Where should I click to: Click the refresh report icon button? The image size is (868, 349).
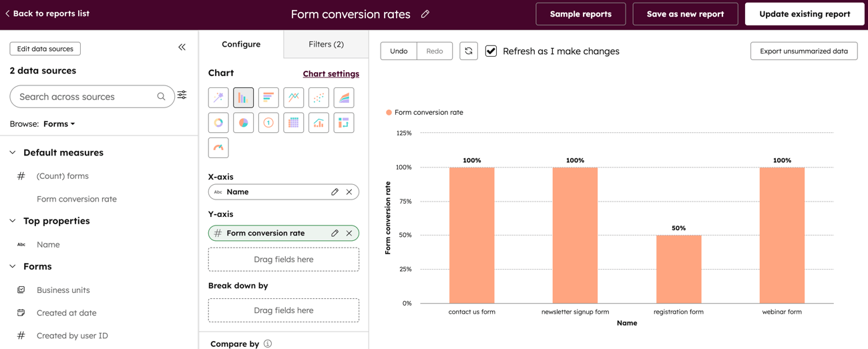pos(469,51)
